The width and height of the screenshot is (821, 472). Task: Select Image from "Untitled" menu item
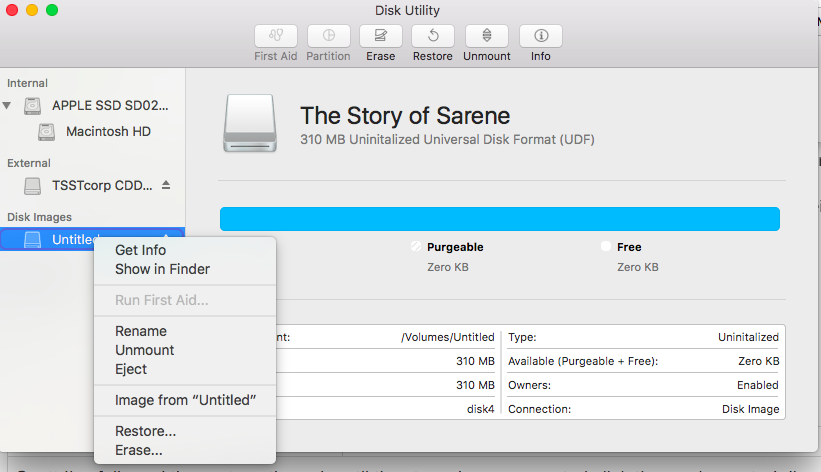(x=186, y=400)
